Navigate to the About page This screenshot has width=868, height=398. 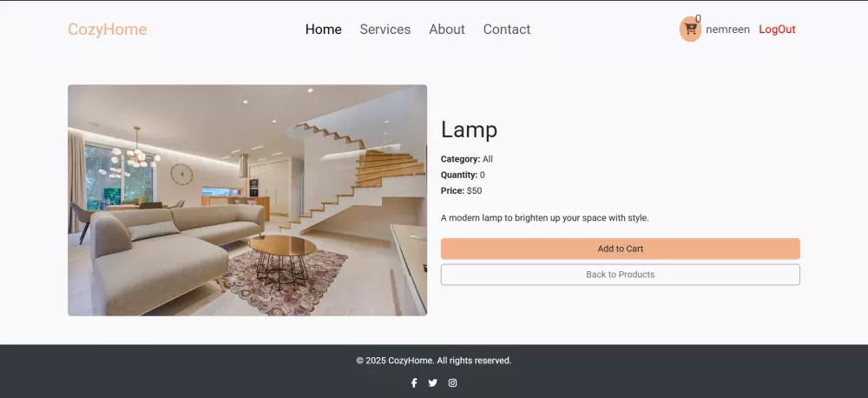pos(447,30)
